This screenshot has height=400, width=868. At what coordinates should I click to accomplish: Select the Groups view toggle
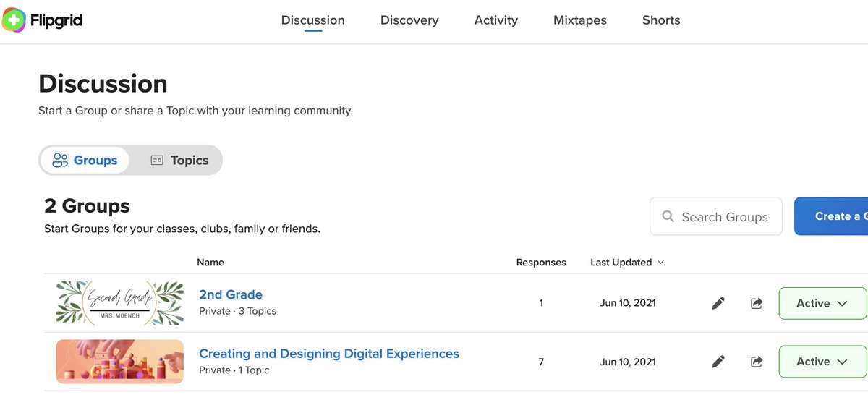click(x=85, y=161)
